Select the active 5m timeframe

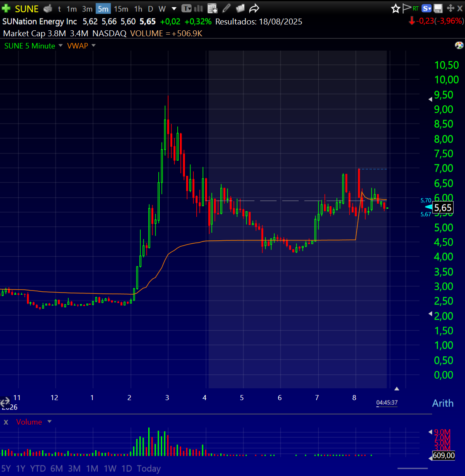pos(103,9)
